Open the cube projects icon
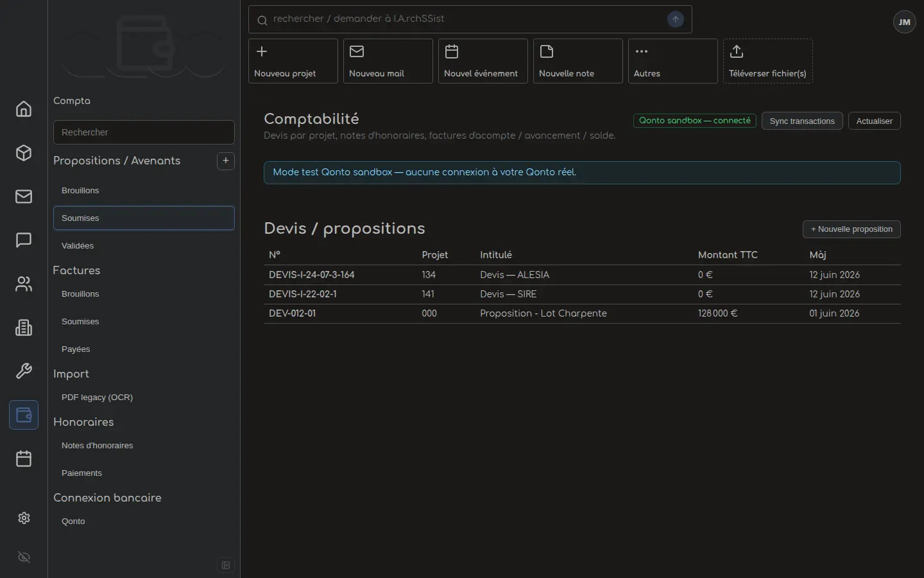Viewport: 924px width, 578px height. pyautogui.click(x=24, y=153)
